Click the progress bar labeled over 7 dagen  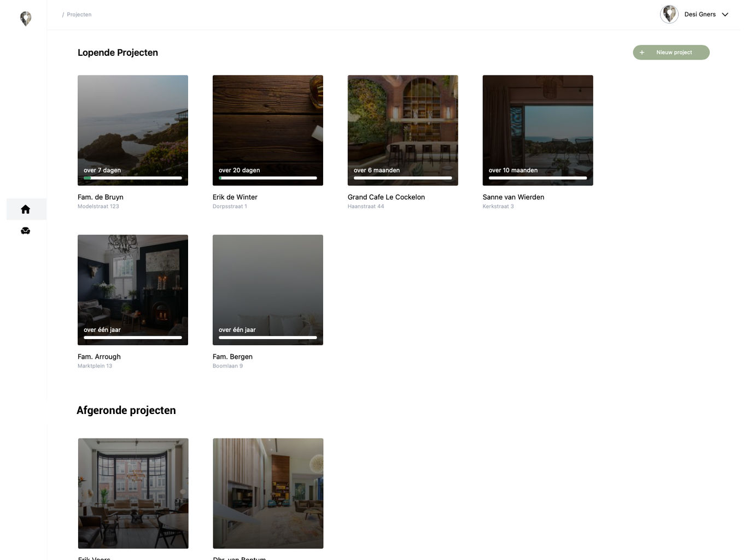(133, 178)
